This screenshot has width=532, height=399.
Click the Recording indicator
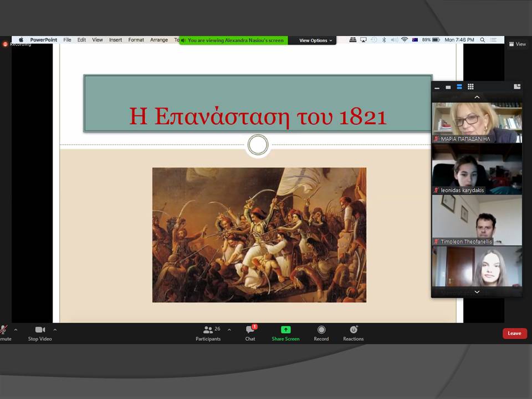pyautogui.click(x=17, y=44)
